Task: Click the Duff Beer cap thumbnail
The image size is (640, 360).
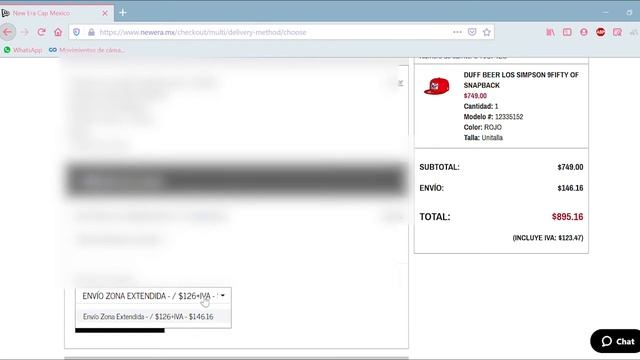Action: [x=436, y=86]
